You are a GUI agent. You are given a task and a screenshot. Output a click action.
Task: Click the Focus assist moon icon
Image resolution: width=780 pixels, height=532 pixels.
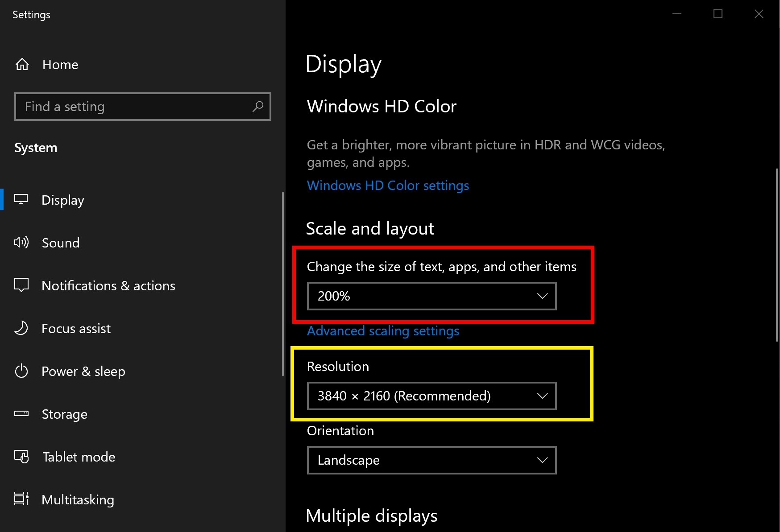(x=21, y=328)
